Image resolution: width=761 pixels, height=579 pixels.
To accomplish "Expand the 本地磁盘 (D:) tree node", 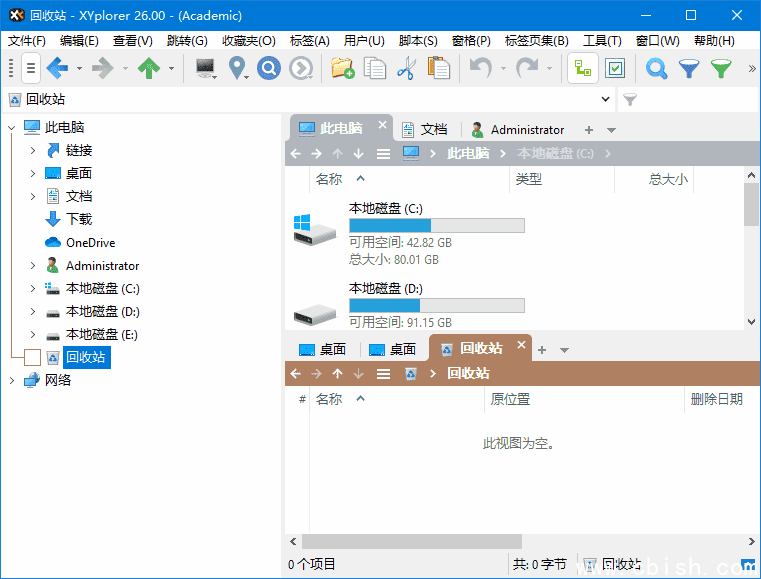I will pyautogui.click(x=33, y=312).
